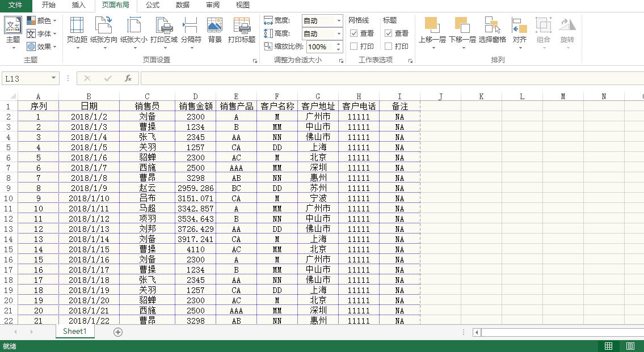
Task: Select column D header
Action: [195, 96]
